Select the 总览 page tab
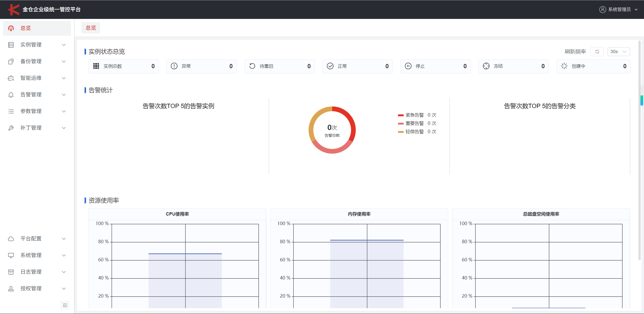This screenshot has width=644, height=314. coord(91,28)
